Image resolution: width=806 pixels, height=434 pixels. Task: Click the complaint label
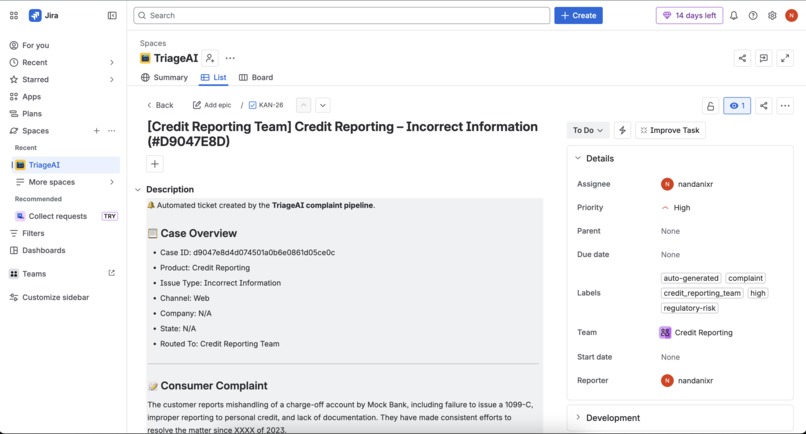tap(745, 278)
